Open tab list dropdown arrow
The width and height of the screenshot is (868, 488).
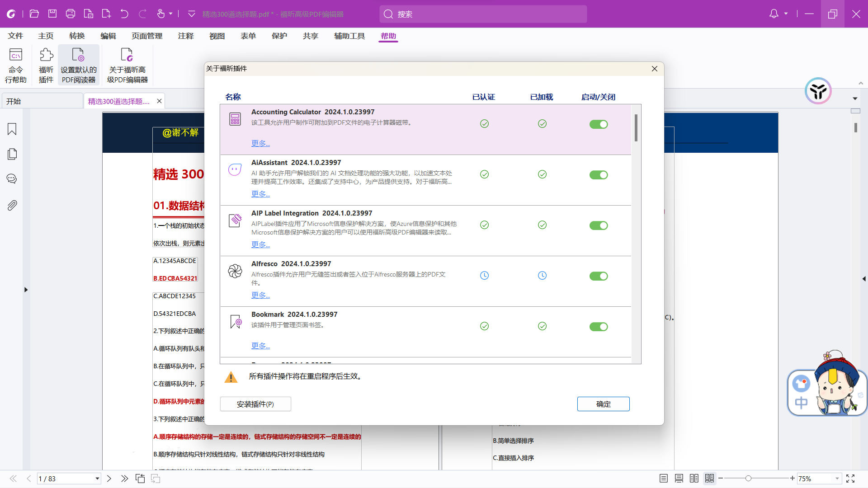[x=855, y=99]
